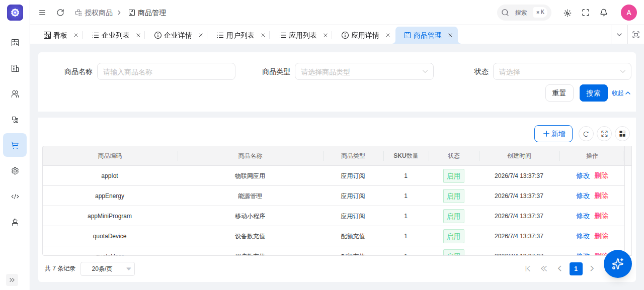Toggle the hamburger menu collapse icon

coord(42,13)
